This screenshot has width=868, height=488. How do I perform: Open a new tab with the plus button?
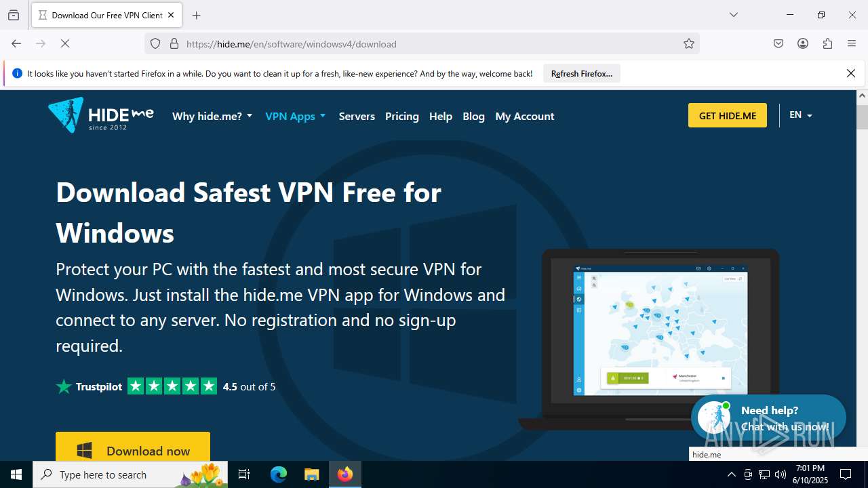(197, 15)
